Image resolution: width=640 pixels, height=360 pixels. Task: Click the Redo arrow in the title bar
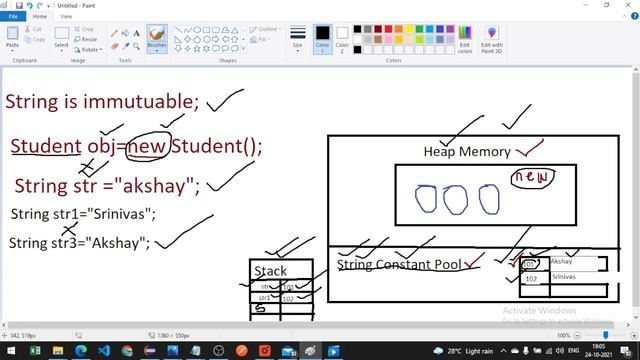click(40, 5)
